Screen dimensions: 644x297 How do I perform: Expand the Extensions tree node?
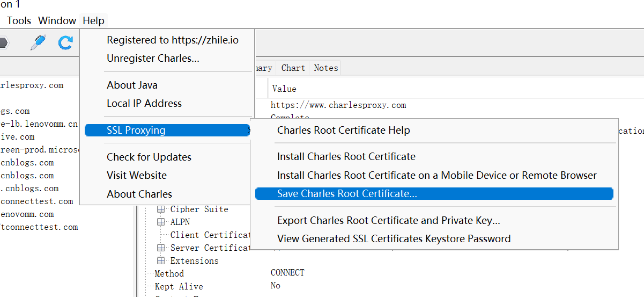click(x=161, y=260)
